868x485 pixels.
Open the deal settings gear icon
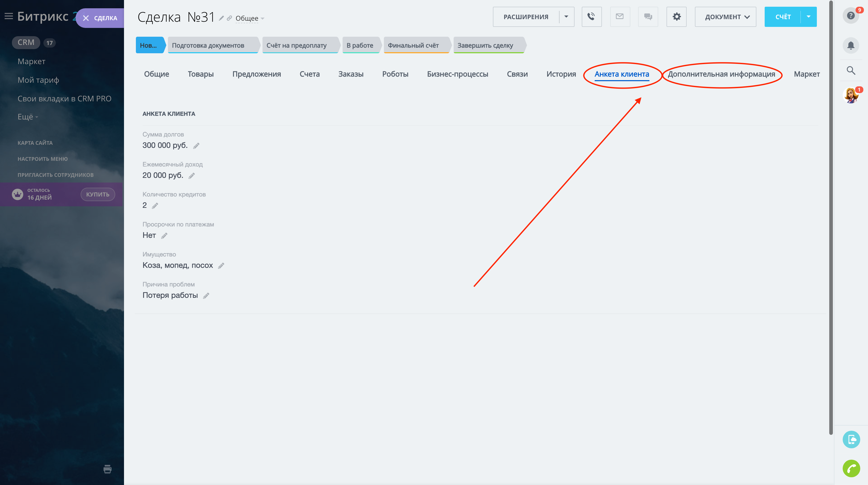pyautogui.click(x=676, y=17)
